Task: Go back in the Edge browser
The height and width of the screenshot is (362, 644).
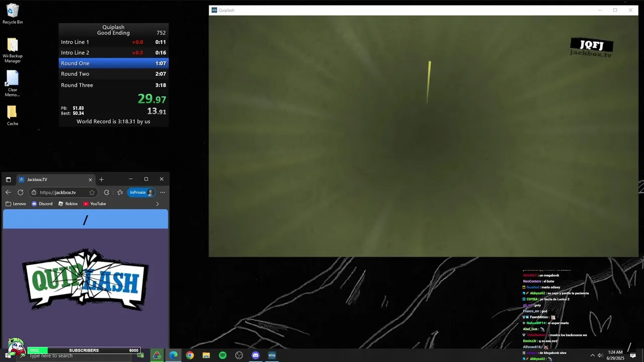Action: click(8, 192)
